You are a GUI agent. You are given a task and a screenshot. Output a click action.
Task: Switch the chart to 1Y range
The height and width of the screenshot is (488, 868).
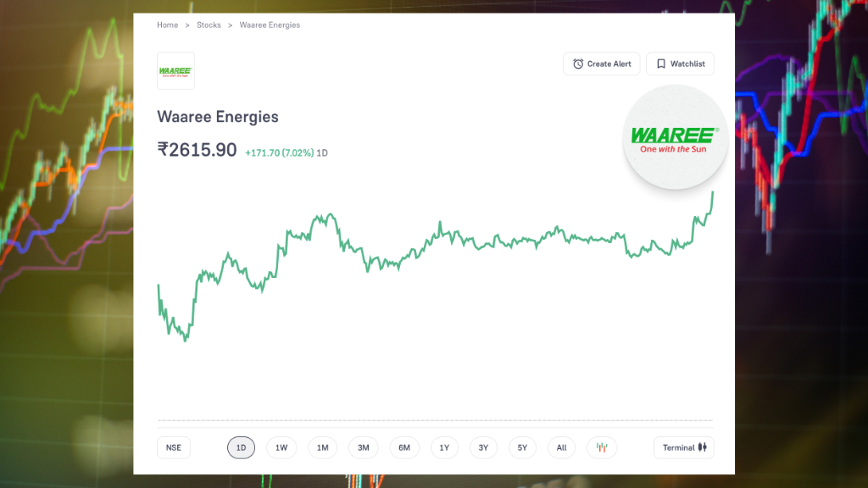click(444, 447)
